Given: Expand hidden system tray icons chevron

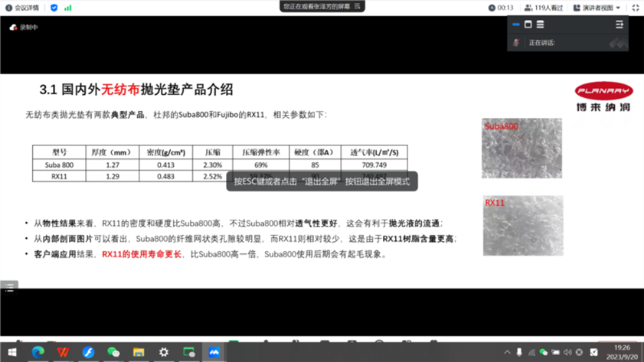Looking at the screenshot, I should point(507,352).
